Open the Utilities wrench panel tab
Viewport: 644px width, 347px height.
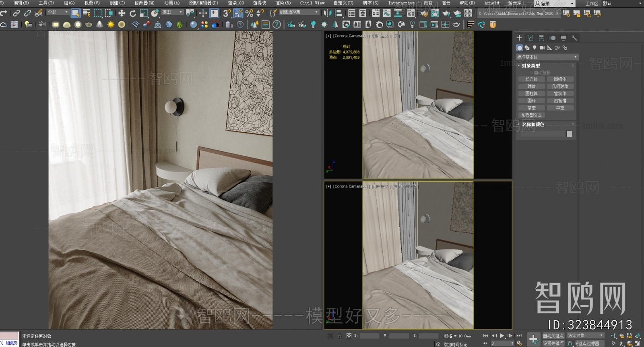pyautogui.click(x=574, y=38)
